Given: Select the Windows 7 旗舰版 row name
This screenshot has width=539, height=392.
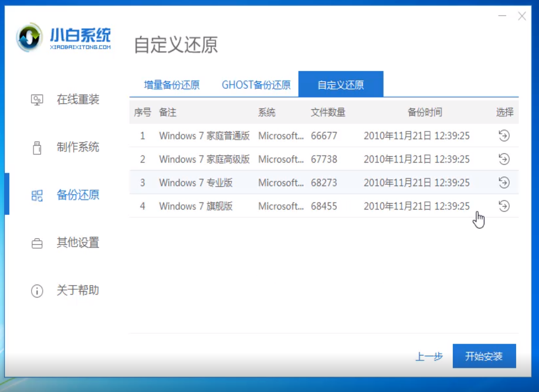Looking at the screenshot, I should (195, 206).
